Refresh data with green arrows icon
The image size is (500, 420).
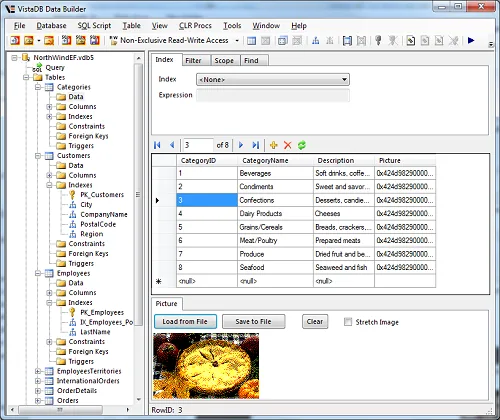pos(302,145)
